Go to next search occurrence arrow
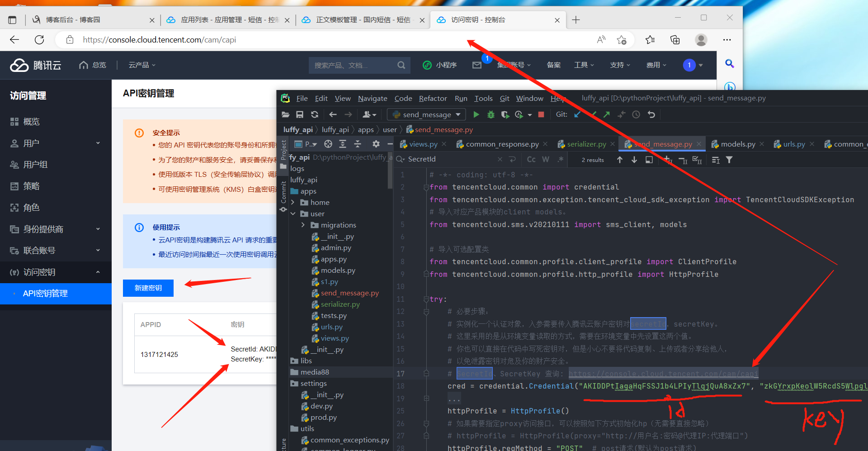 pyautogui.click(x=634, y=160)
